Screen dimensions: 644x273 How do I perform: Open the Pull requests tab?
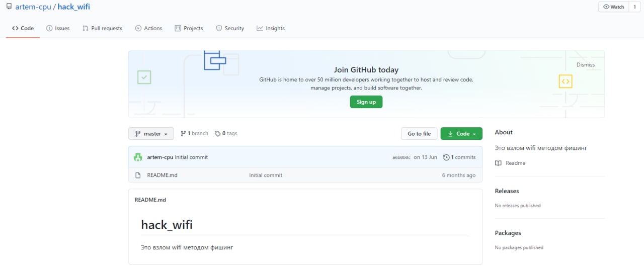(102, 28)
